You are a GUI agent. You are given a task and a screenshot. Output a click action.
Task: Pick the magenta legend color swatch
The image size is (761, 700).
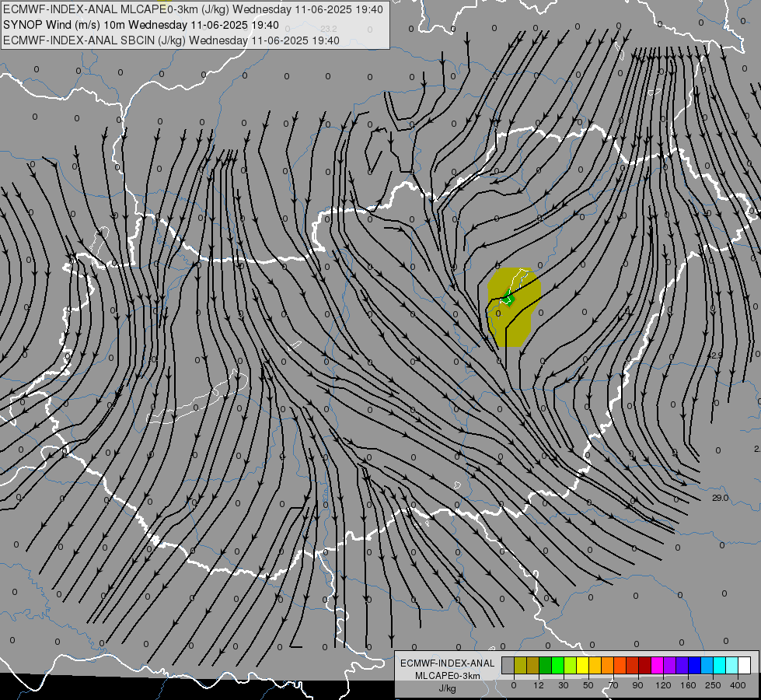click(657, 665)
